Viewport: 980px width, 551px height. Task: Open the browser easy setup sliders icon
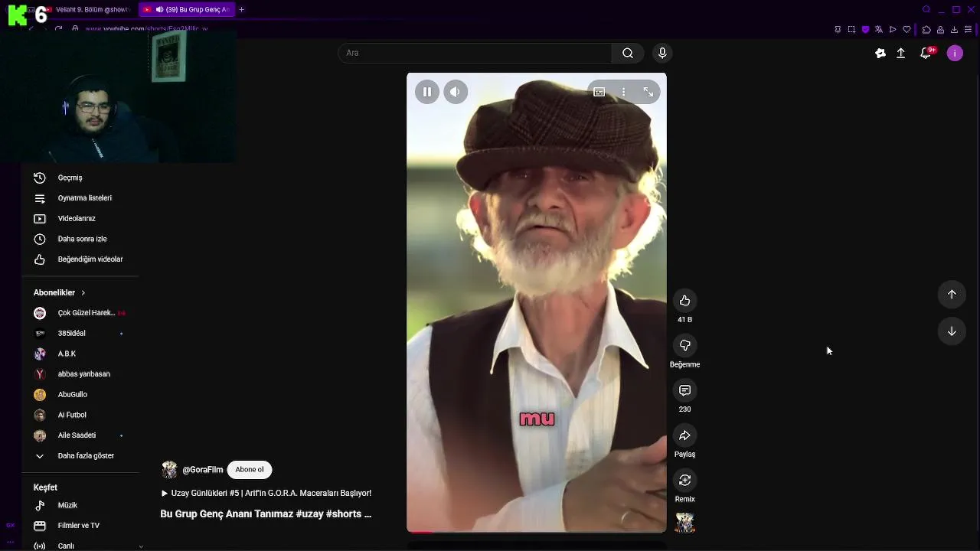tap(969, 30)
